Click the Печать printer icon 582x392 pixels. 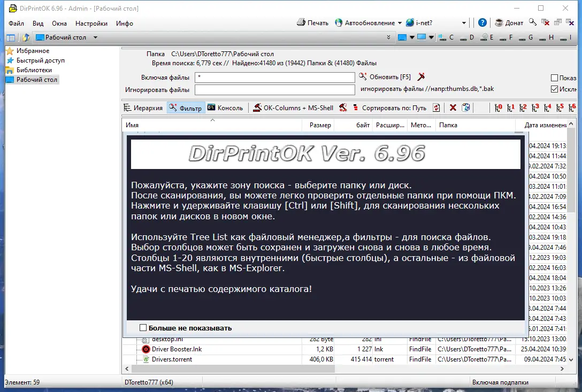(301, 22)
